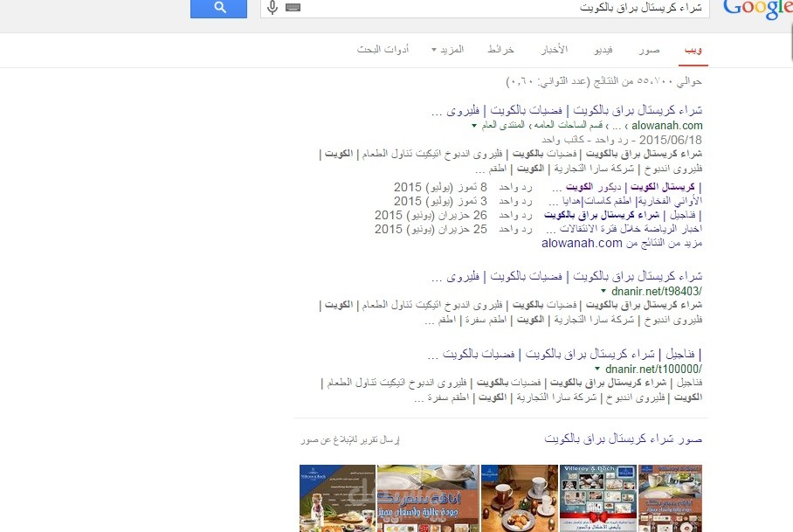Open Villeroy & Boch red ribbon thumbnail

pos(598,498)
